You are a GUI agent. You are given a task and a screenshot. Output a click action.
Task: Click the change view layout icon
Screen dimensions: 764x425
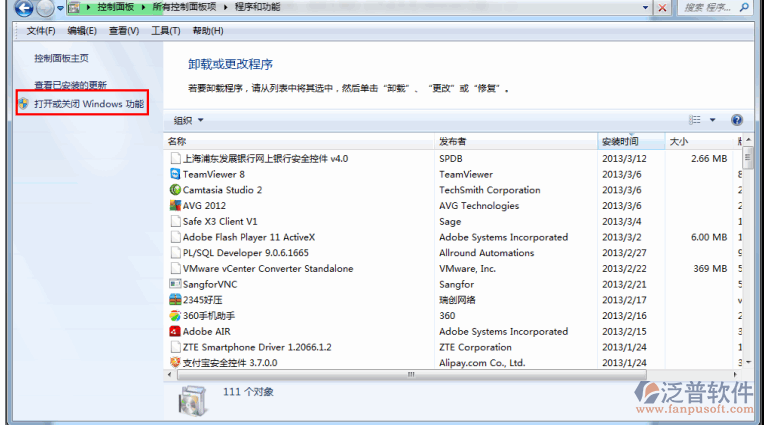coord(695,120)
